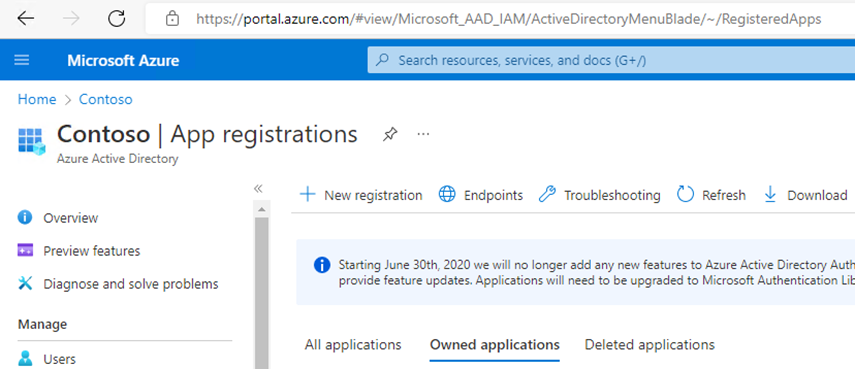Click the June 30th, 2020 notice banner text
855x369 pixels.
(x=597, y=273)
